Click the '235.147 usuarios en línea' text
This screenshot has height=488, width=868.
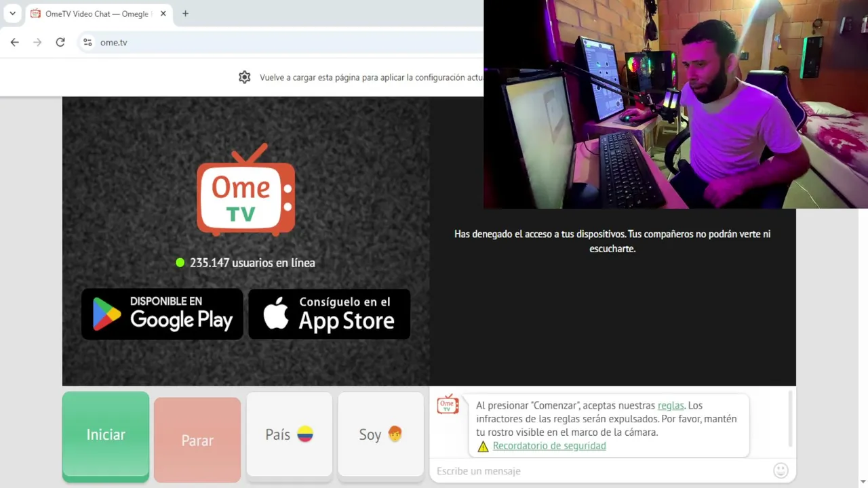(252, 262)
